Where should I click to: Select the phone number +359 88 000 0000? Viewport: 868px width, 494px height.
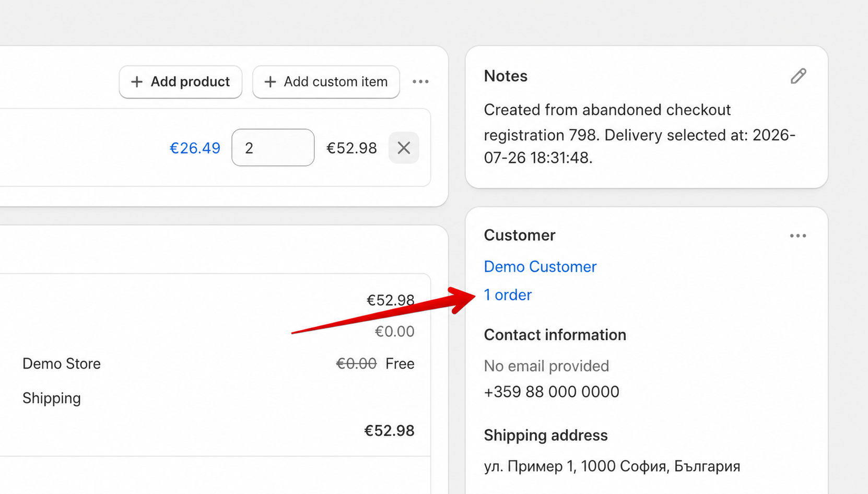pyautogui.click(x=552, y=392)
